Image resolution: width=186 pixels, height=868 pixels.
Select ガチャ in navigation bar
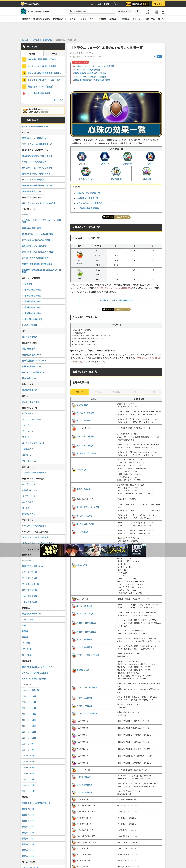click(92, 19)
